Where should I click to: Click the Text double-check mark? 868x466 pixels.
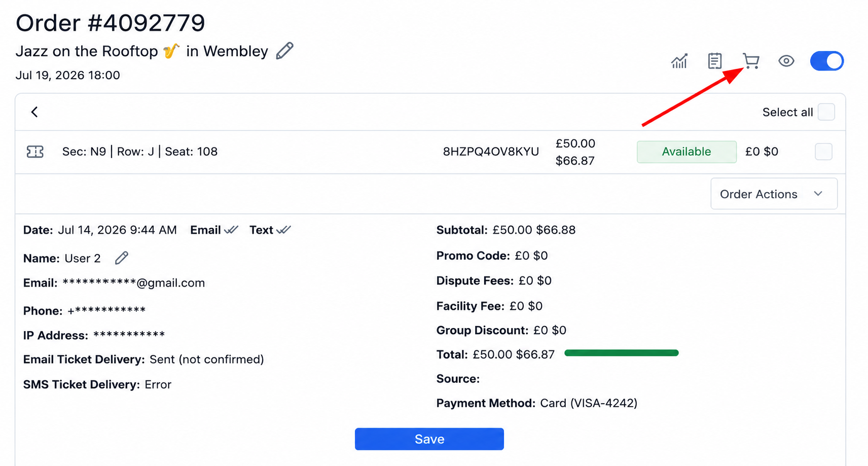coord(284,230)
